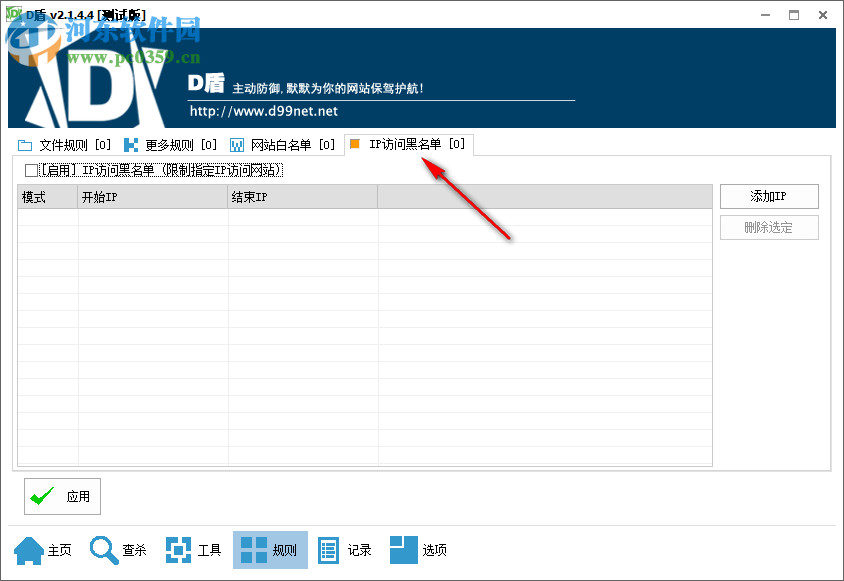Open the 选项 label in bottom navigation
The image size is (844, 581).
point(434,550)
